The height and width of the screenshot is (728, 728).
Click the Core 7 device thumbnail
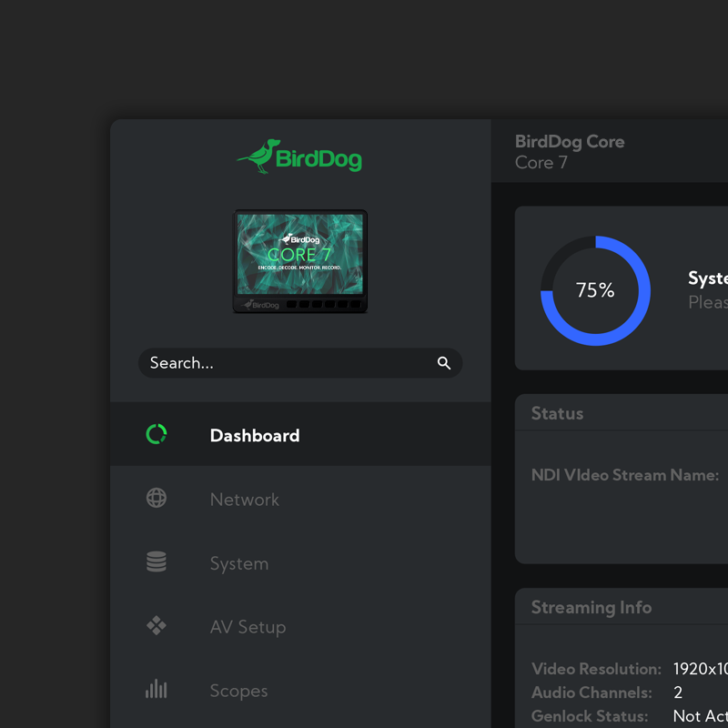[x=300, y=261]
